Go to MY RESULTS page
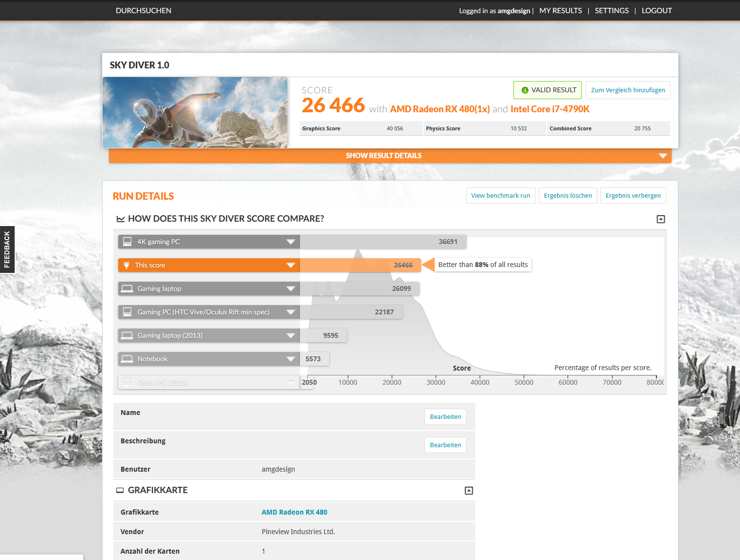The image size is (740, 560). click(x=560, y=10)
